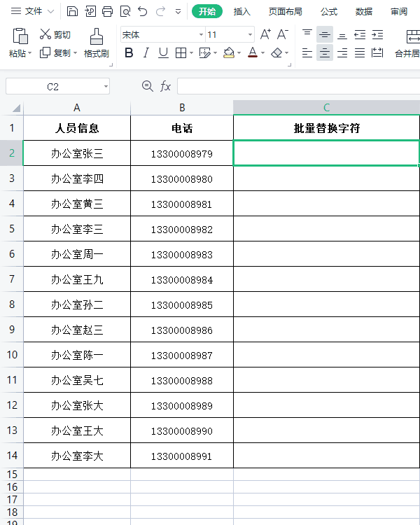Open the 数据 tab

point(364,11)
